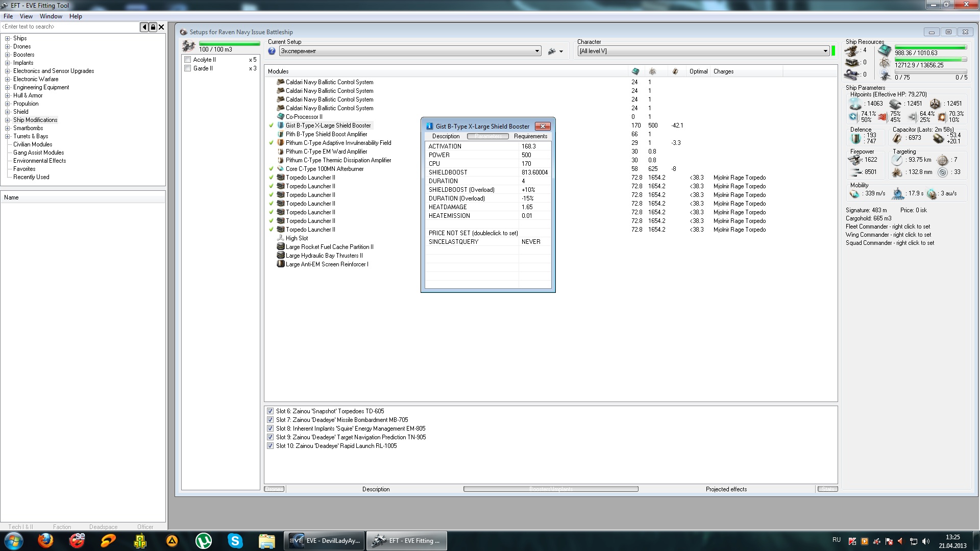Click the thermal resistance flame icon
Screen dimensions: 980x551
click(882, 117)
